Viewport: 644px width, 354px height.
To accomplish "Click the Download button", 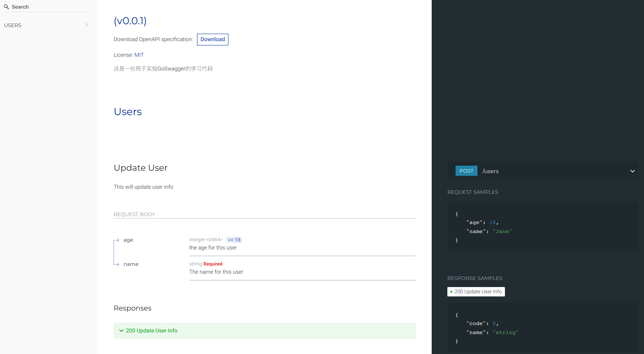I will [x=213, y=39].
